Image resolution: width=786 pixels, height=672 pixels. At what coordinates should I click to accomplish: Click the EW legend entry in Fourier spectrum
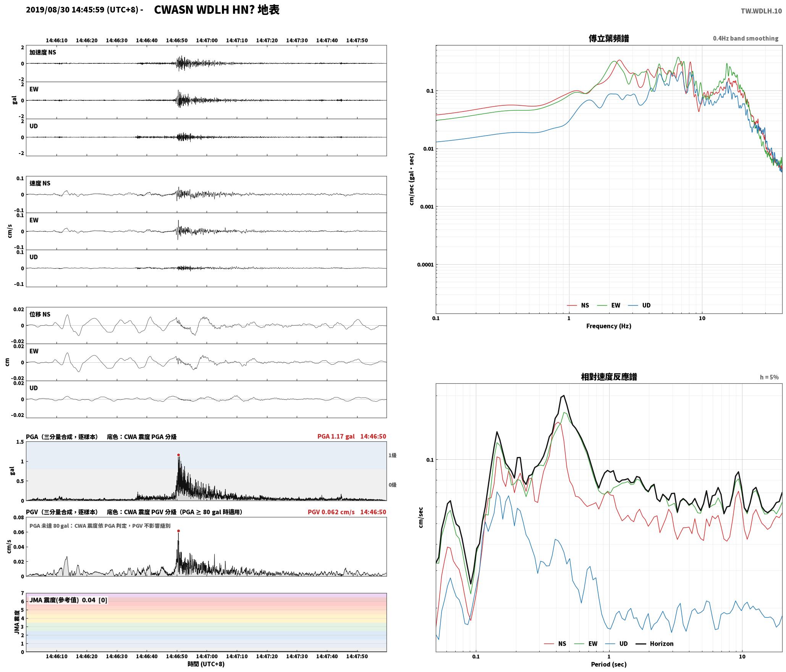609,305
